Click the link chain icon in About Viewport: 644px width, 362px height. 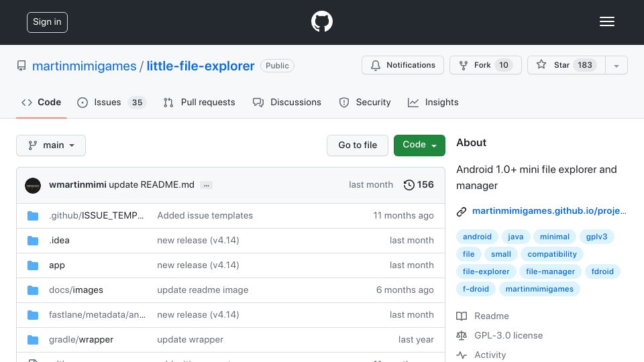pos(462,211)
